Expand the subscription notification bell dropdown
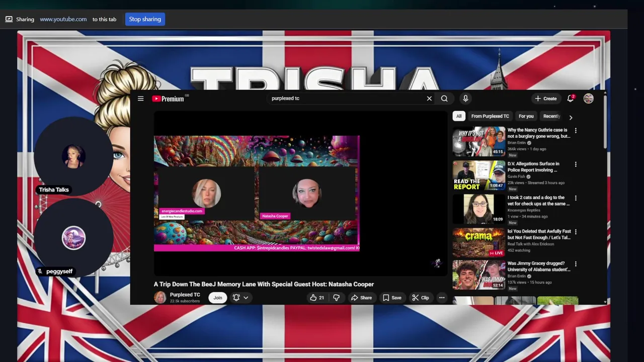This screenshot has width=644, height=362. [x=240, y=298]
